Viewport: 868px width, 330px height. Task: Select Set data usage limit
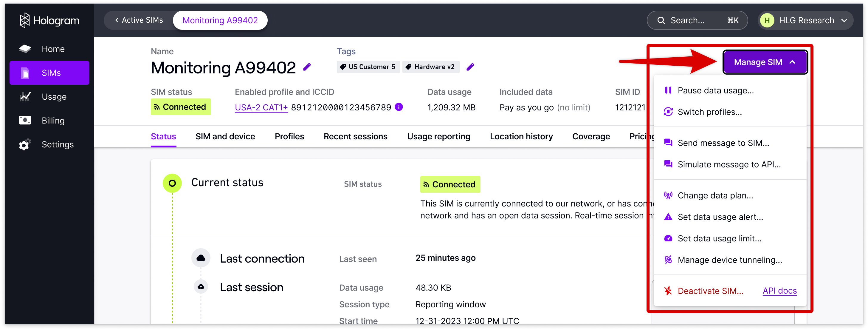[x=730, y=239]
